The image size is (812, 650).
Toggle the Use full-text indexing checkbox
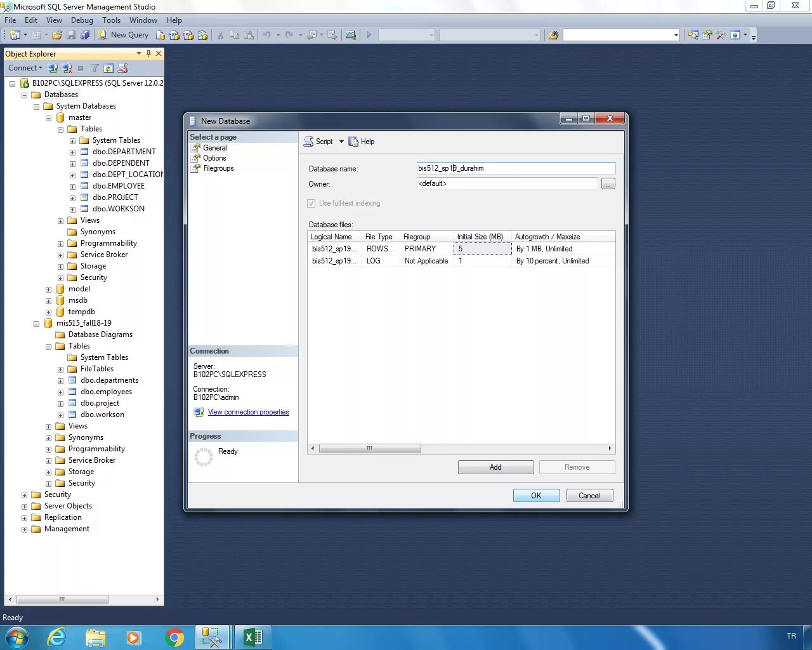(x=311, y=203)
